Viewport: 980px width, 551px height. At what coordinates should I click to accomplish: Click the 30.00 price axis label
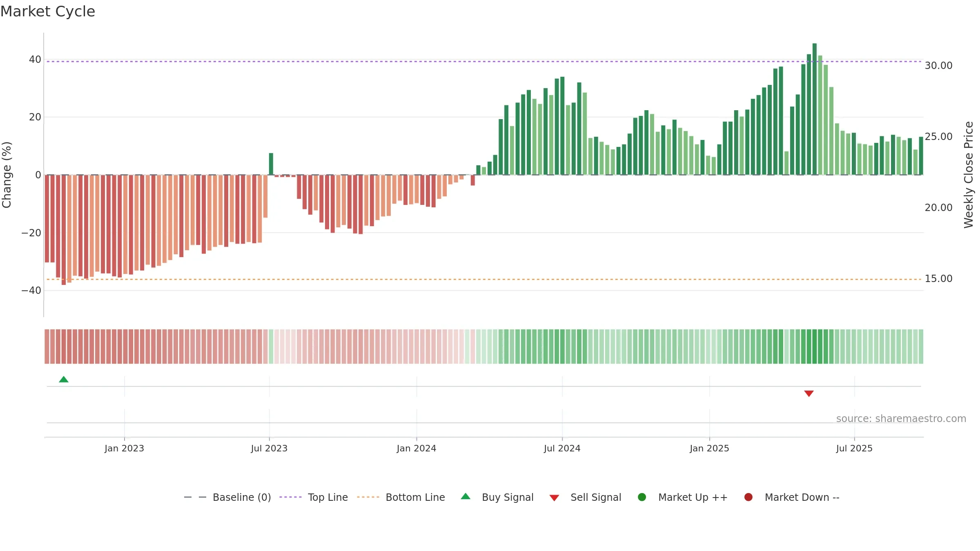pos(938,66)
